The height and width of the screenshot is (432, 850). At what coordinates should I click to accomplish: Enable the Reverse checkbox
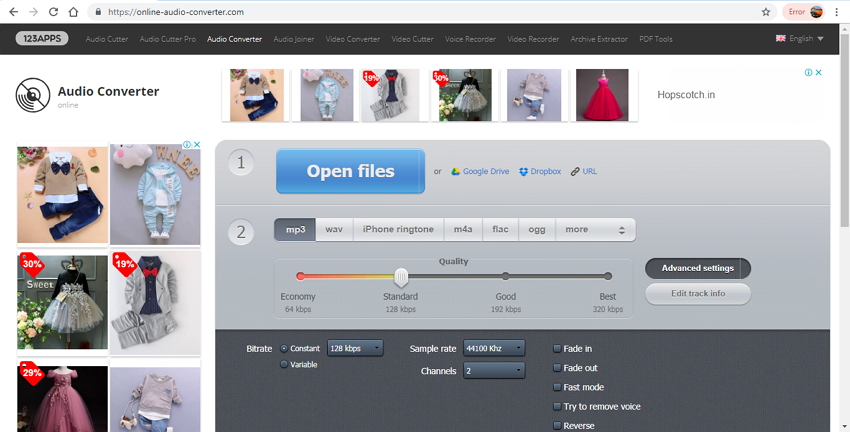557,425
